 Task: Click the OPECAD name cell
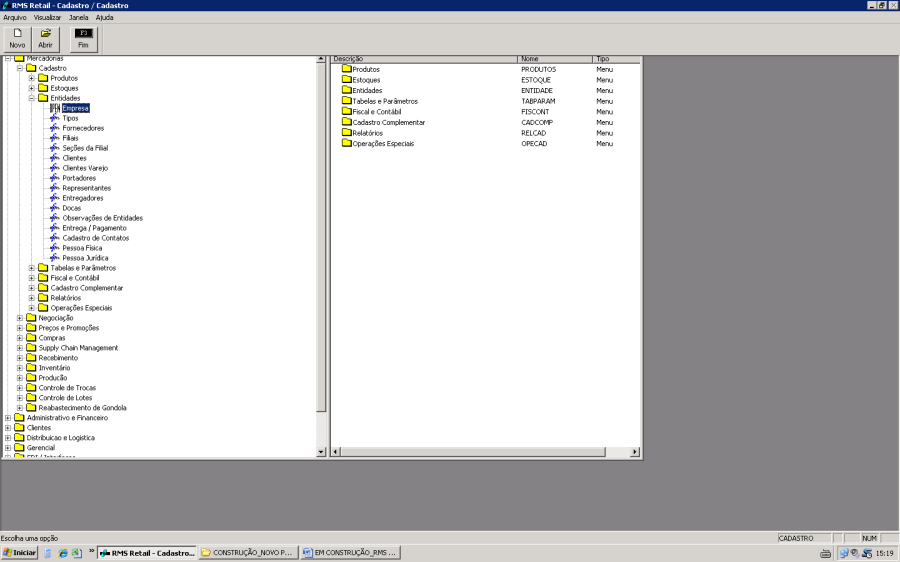coord(534,144)
